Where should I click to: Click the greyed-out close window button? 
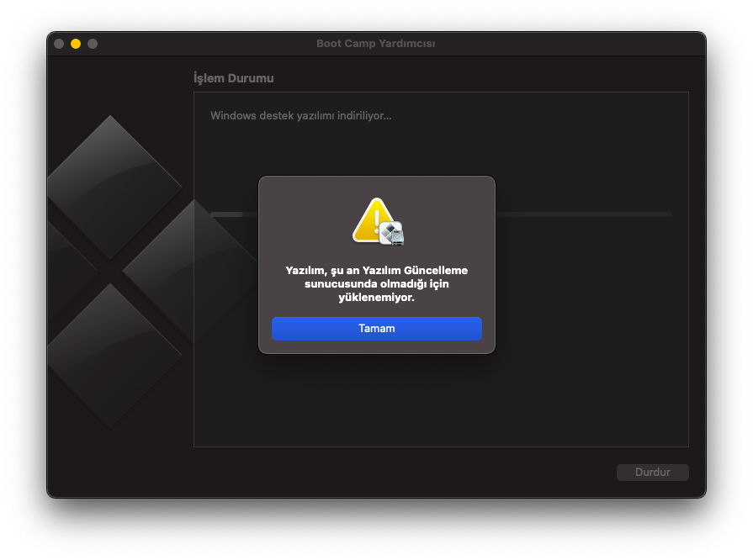[x=59, y=44]
